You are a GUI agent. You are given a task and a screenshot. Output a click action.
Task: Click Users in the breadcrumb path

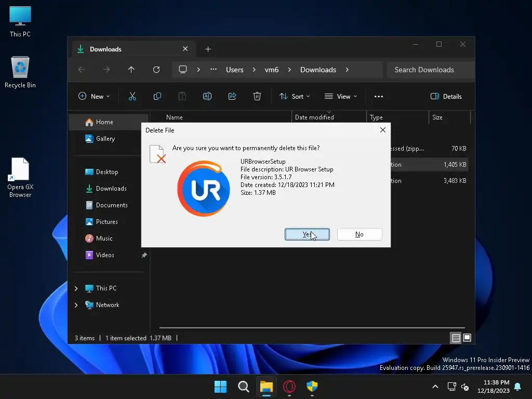click(x=235, y=70)
